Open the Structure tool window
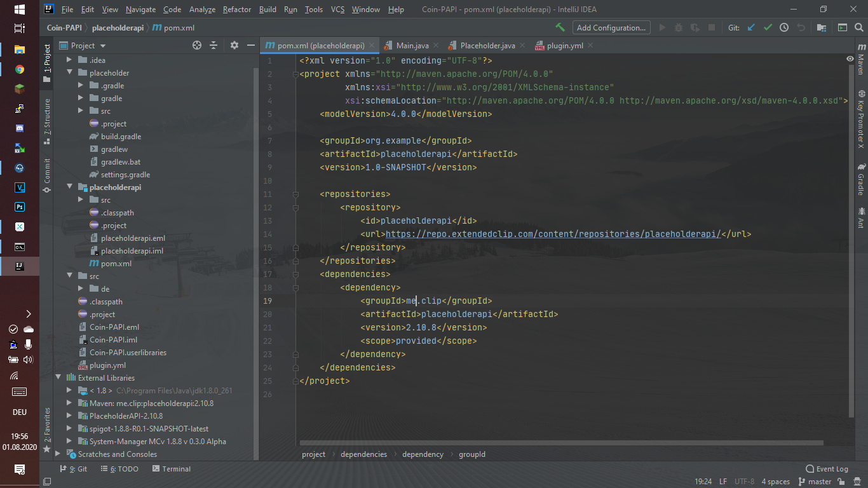Viewport: 868px width, 488px height. pos(46,122)
